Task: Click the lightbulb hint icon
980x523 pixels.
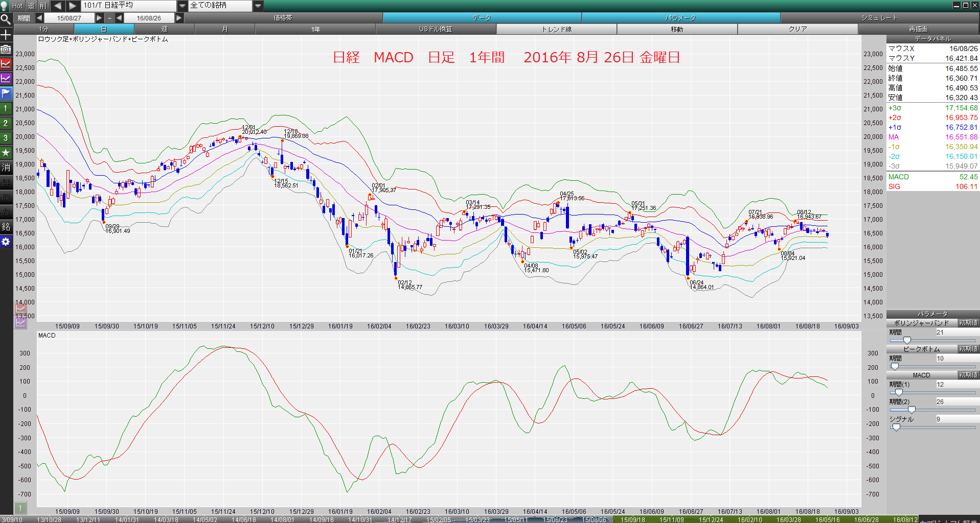Action: [5, 6]
